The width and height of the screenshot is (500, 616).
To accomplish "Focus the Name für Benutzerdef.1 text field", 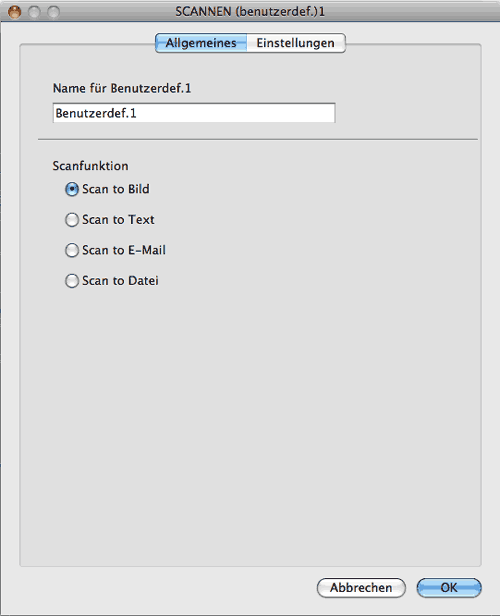I will click(x=194, y=113).
